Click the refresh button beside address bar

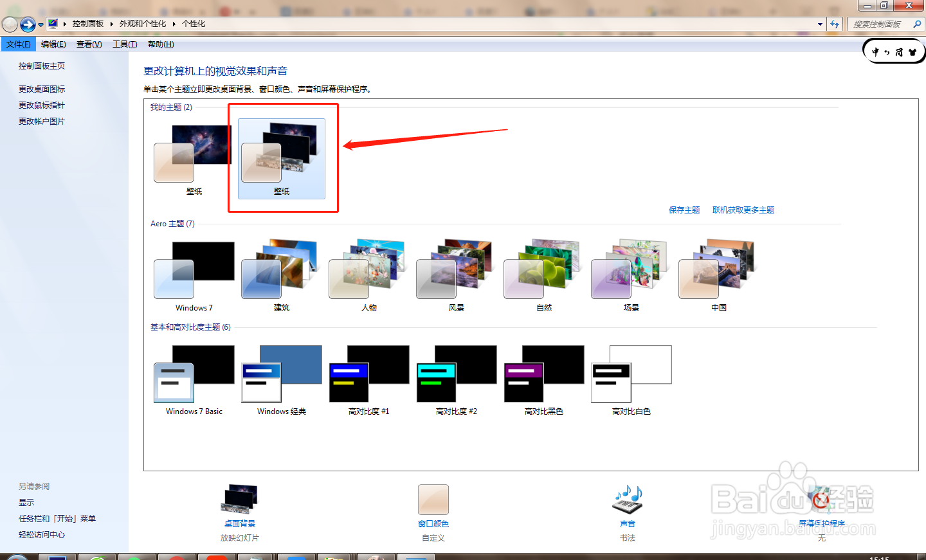click(835, 24)
